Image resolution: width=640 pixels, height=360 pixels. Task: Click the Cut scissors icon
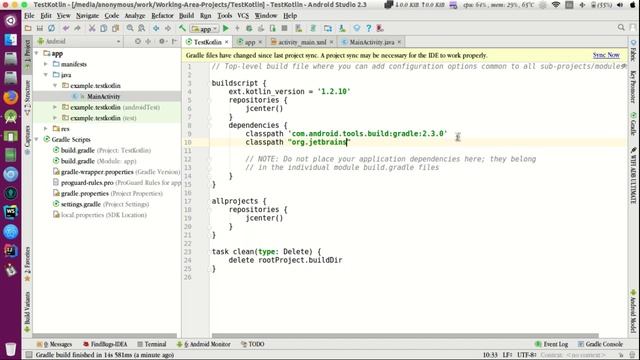[92, 28]
